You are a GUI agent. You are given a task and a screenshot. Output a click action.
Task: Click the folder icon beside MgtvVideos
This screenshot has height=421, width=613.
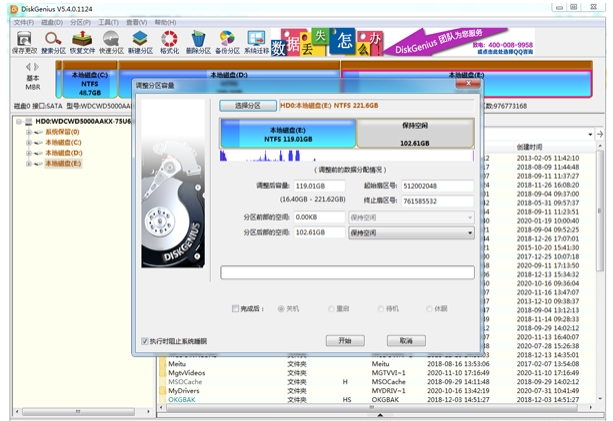163,373
